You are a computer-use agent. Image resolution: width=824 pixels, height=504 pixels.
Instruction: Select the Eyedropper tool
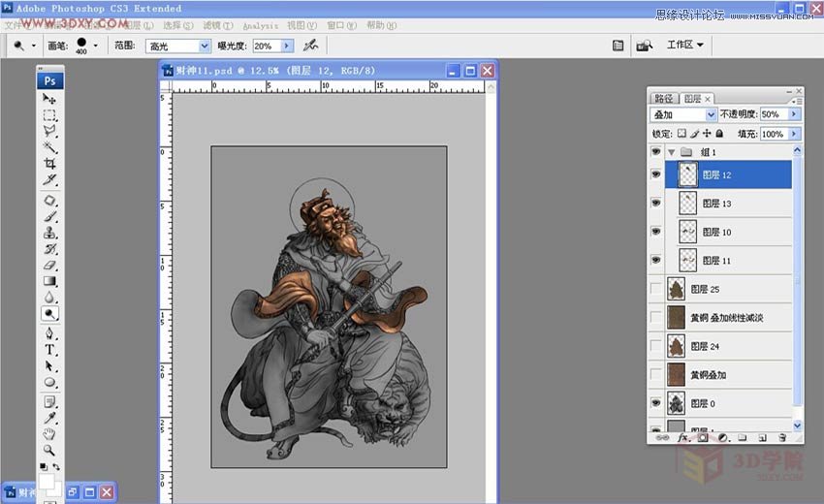[49, 419]
